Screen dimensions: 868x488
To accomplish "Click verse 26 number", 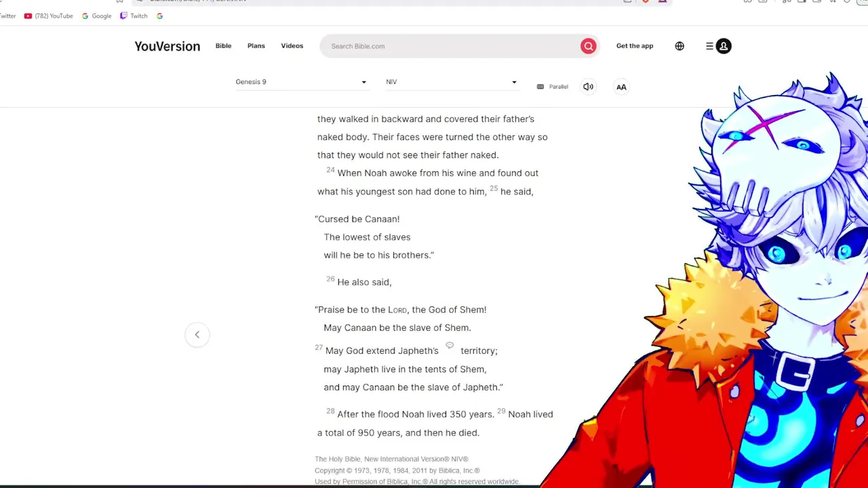I will point(330,279).
